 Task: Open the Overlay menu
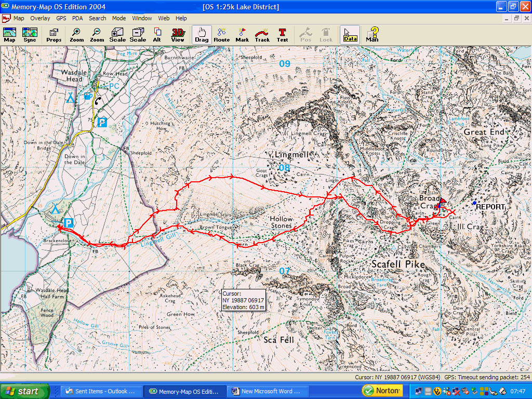pos(40,18)
